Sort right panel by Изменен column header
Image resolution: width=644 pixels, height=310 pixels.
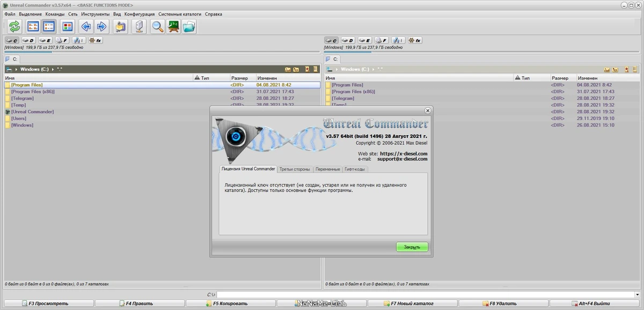click(x=608, y=78)
